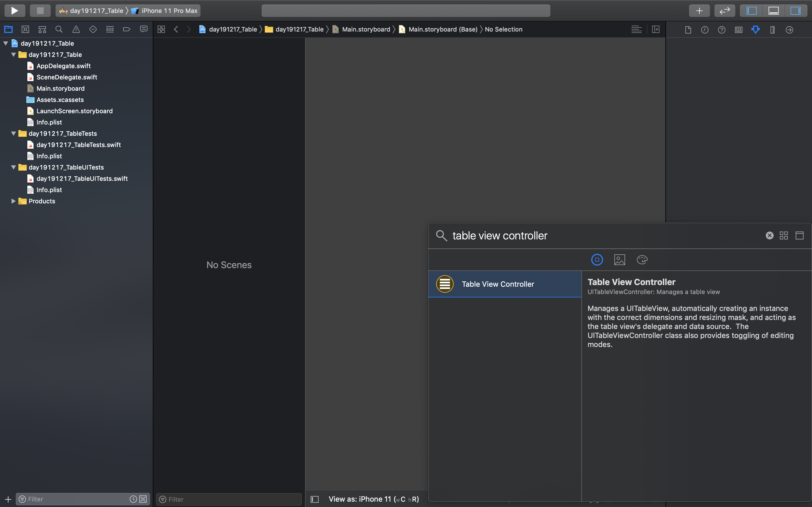Open the Library with plus button
812x507 pixels.
tap(699, 11)
